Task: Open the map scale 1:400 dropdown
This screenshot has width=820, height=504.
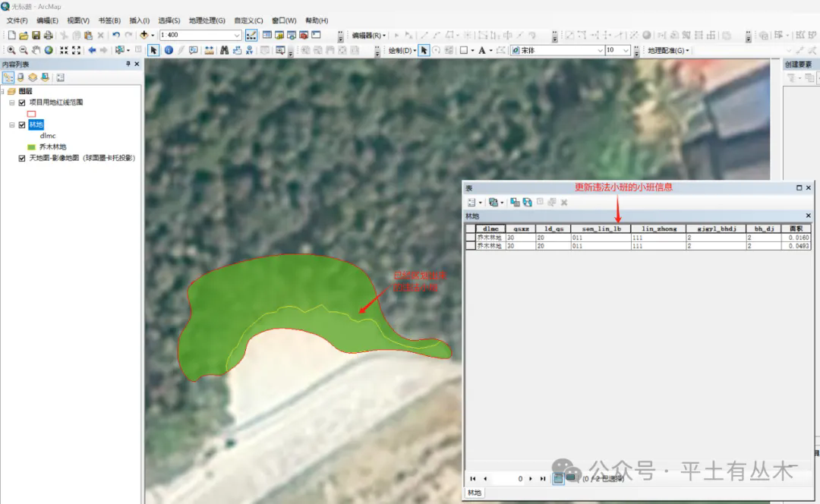Action: [237, 35]
